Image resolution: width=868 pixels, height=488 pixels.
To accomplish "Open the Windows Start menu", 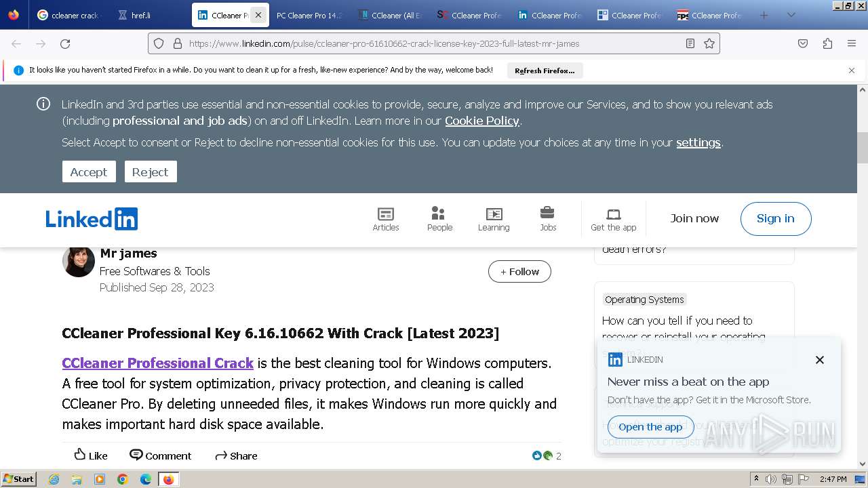I will pos(19,479).
